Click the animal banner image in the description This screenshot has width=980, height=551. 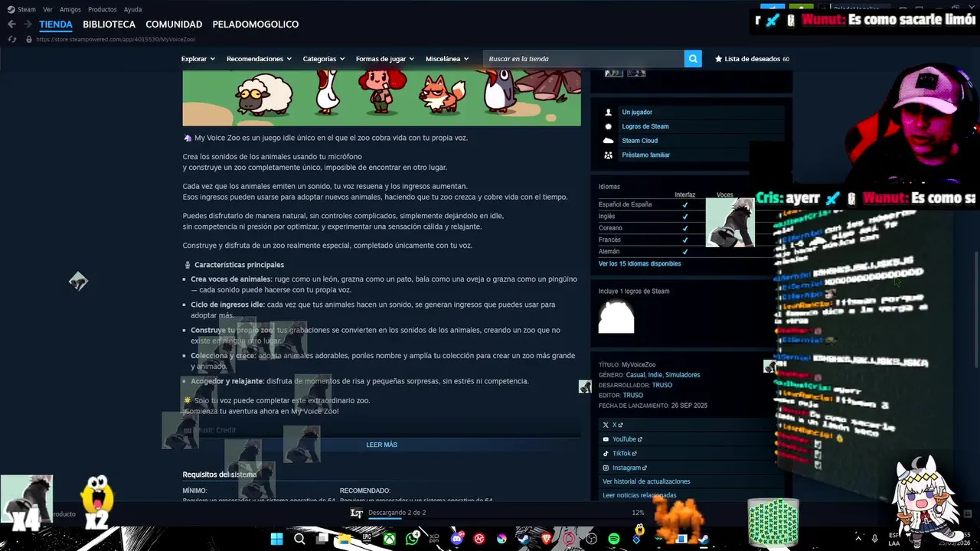(x=381, y=98)
